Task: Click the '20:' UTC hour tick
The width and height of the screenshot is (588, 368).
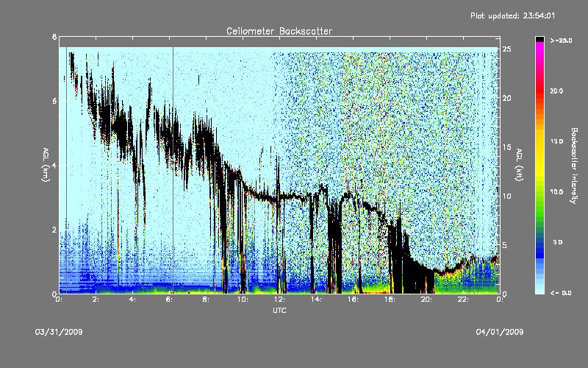Action: click(x=426, y=300)
